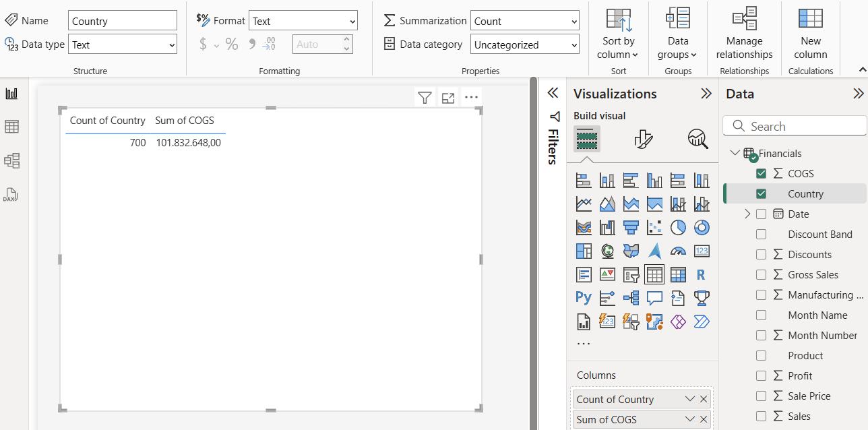Image resolution: width=868 pixels, height=430 pixels.
Task: Open Count of Country field dropdown arrow
Action: (689, 399)
